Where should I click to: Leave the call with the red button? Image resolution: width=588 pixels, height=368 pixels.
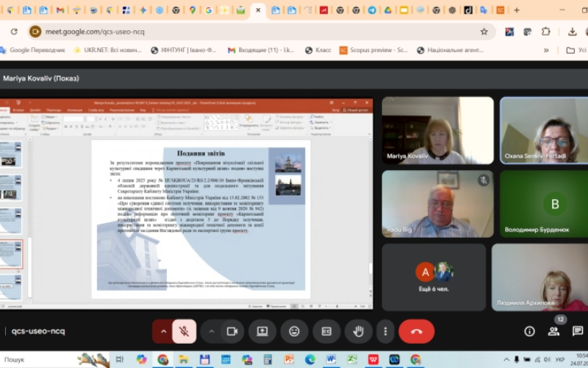point(417,331)
